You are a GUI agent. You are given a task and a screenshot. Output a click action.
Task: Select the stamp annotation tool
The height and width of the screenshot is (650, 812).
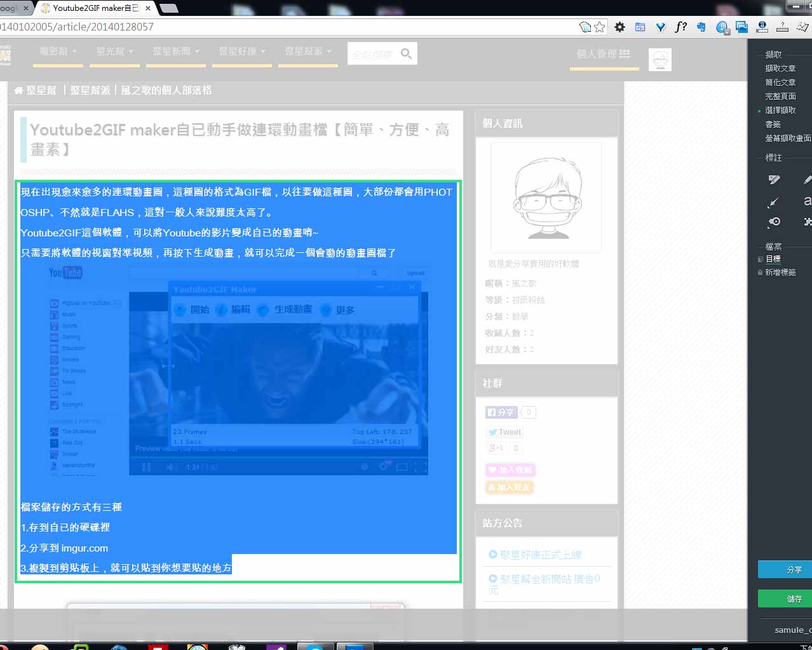(x=774, y=222)
